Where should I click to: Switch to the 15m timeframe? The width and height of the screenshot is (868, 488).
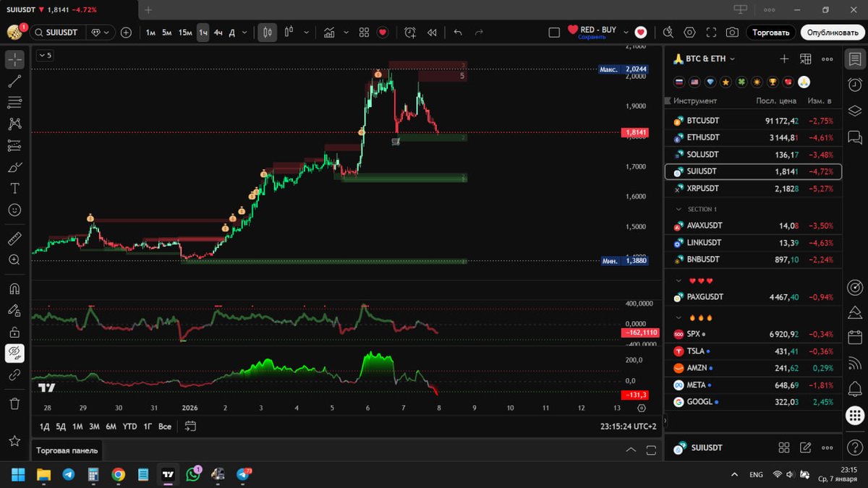click(x=185, y=33)
